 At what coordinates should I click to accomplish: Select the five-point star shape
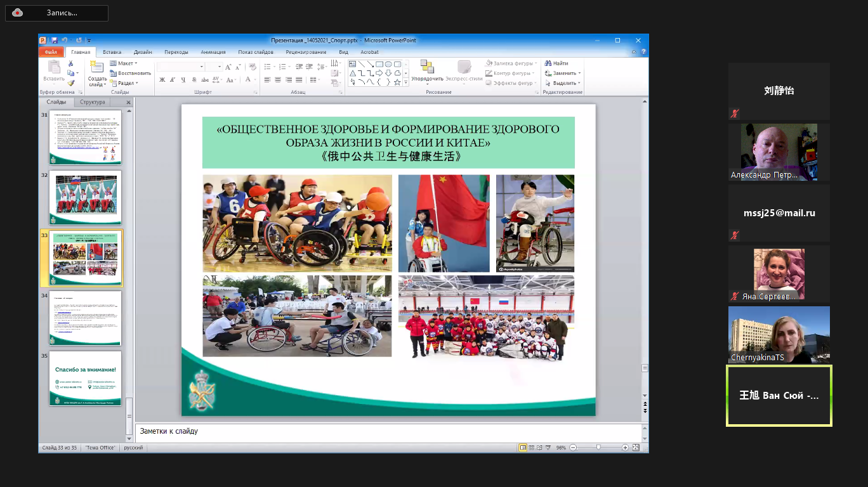click(397, 82)
